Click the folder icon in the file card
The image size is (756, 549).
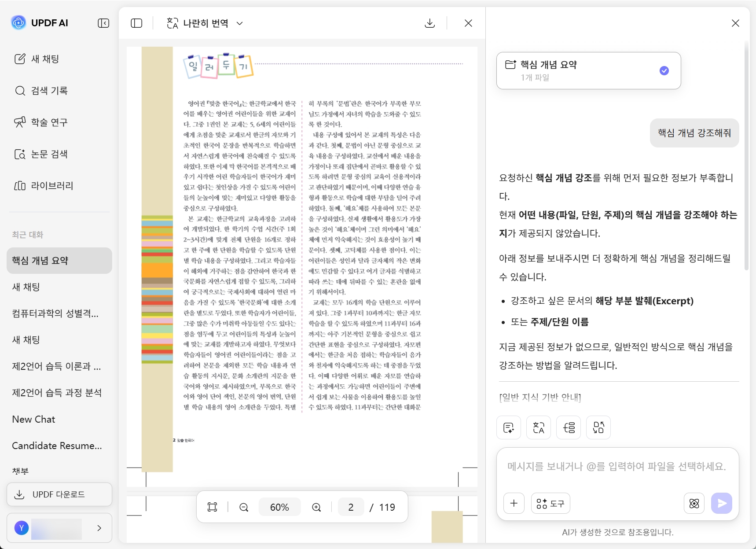coord(510,64)
